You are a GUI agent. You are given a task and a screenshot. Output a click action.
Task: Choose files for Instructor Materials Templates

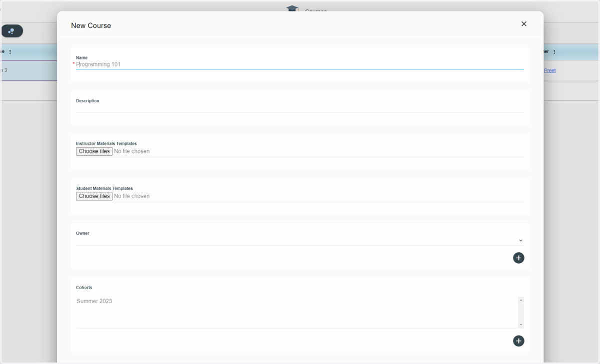click(94, 151)
